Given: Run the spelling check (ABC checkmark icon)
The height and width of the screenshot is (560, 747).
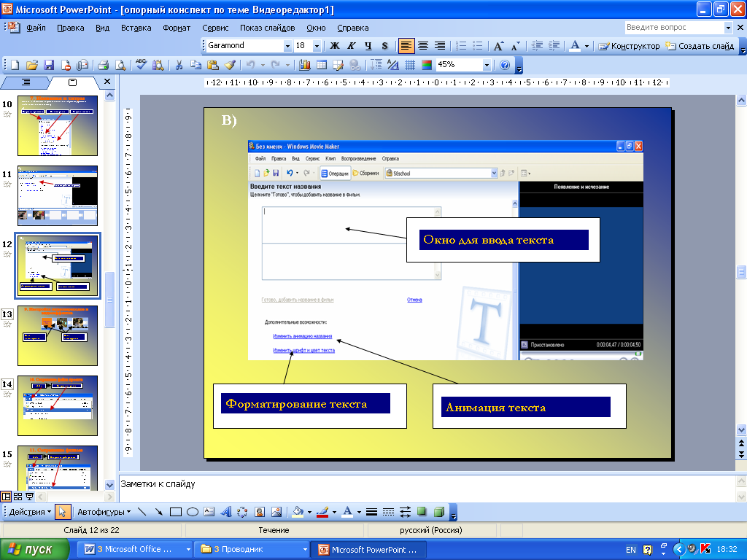Looking at the screenshot, I should pos(141,64).
